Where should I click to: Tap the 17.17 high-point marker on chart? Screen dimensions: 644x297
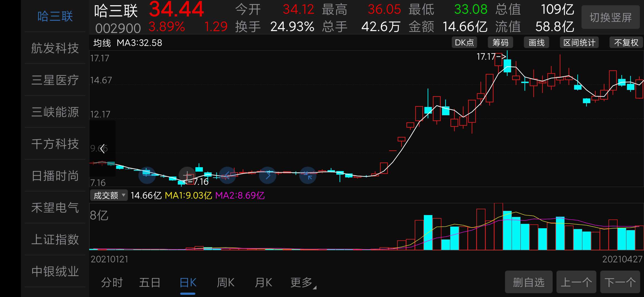coord(491,57)
